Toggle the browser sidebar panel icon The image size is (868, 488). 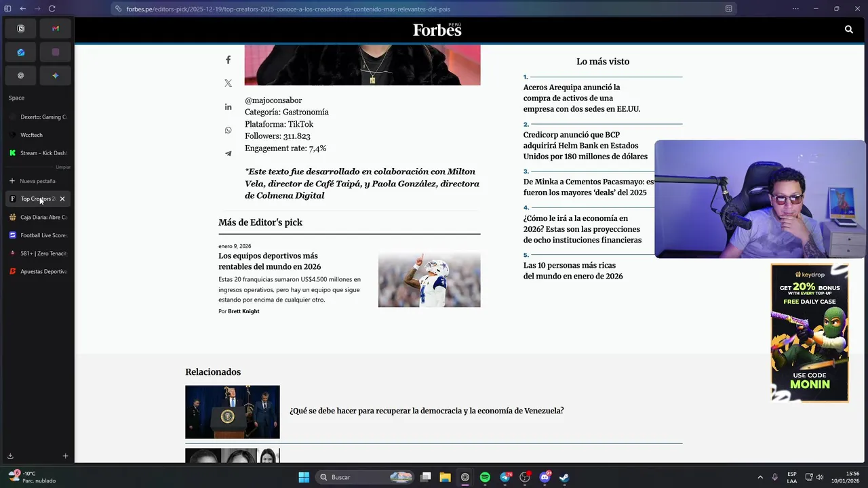(x=8, y=9)
